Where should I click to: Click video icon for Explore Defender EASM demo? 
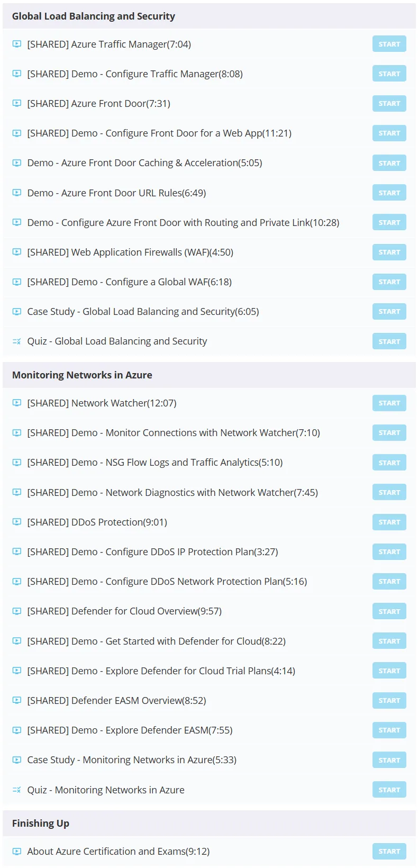click(x=17, y=730)
